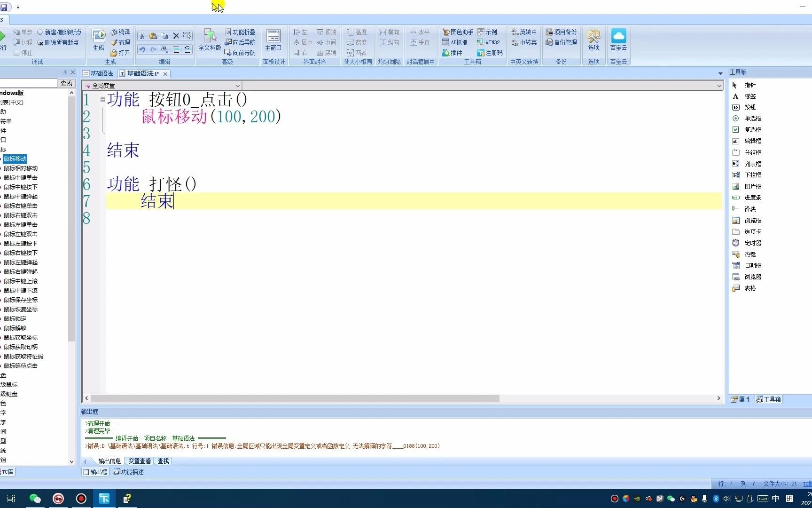The height and width of the screenshot is (508, 812).
Task: Switch to the 查找 output tab
Action: pyautogui.click(x=163, y=461)
